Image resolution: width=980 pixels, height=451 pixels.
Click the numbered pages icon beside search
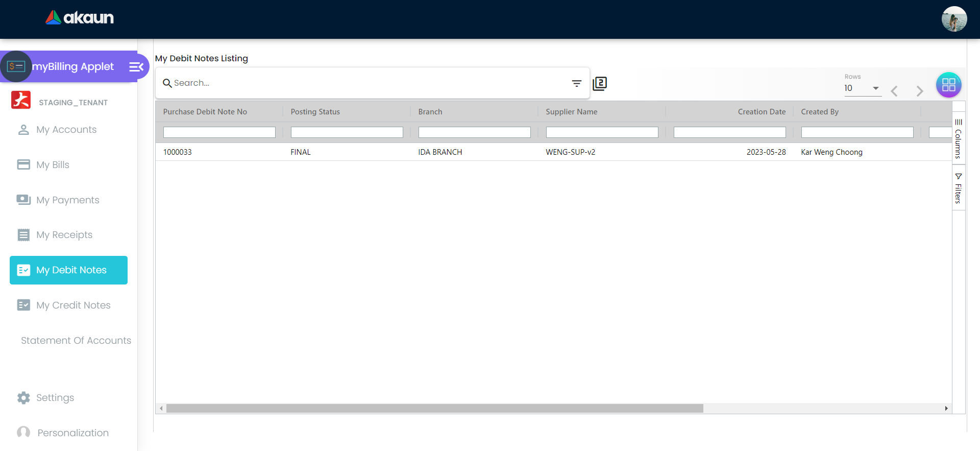point(600,83)
